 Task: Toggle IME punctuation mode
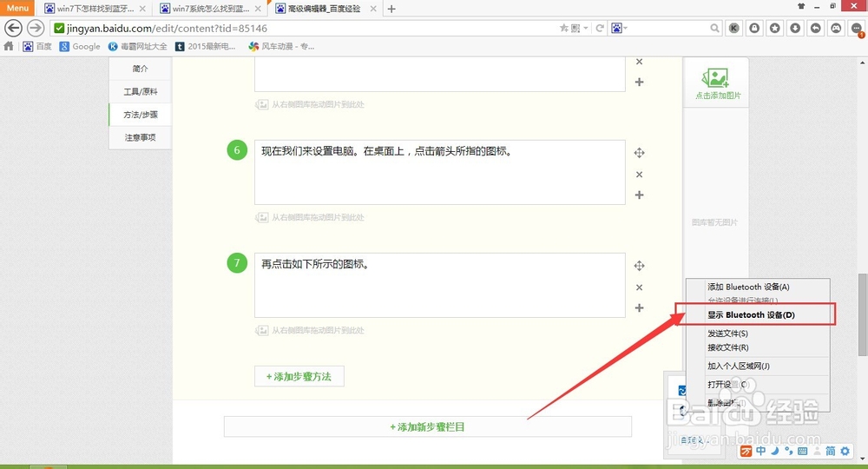[789, 452]
